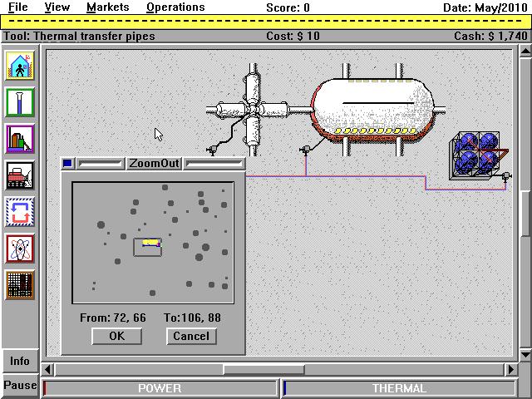Click the Info button
The height and width of the screenshot is (399, 532).
pos(20,361)
